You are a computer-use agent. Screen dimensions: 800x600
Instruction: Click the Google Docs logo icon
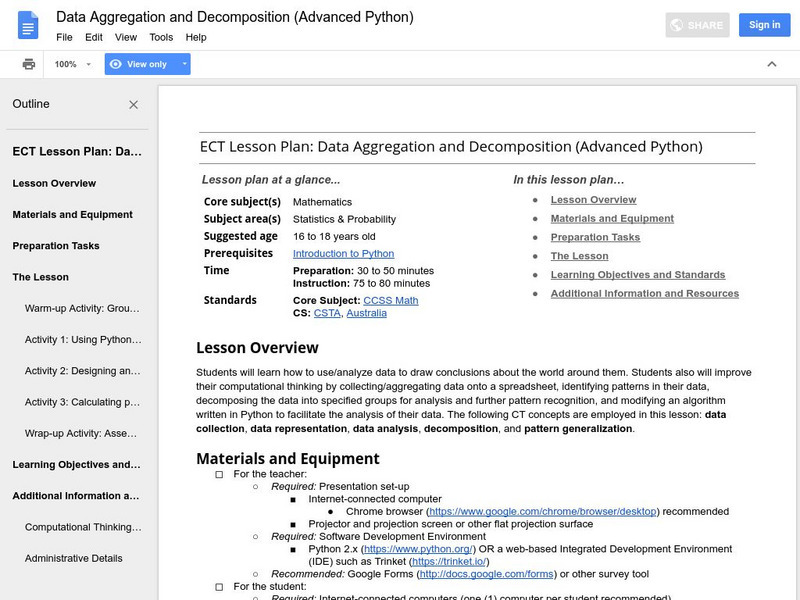click(x=28, y=25)
